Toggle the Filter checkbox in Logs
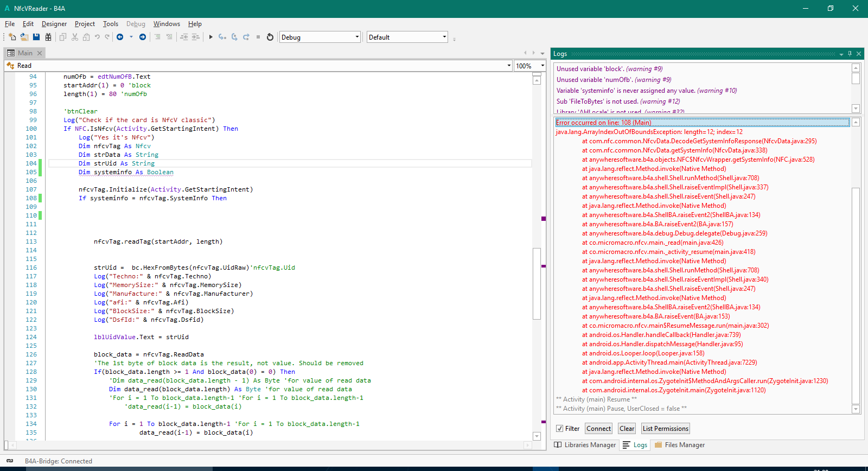 [560, 429]
